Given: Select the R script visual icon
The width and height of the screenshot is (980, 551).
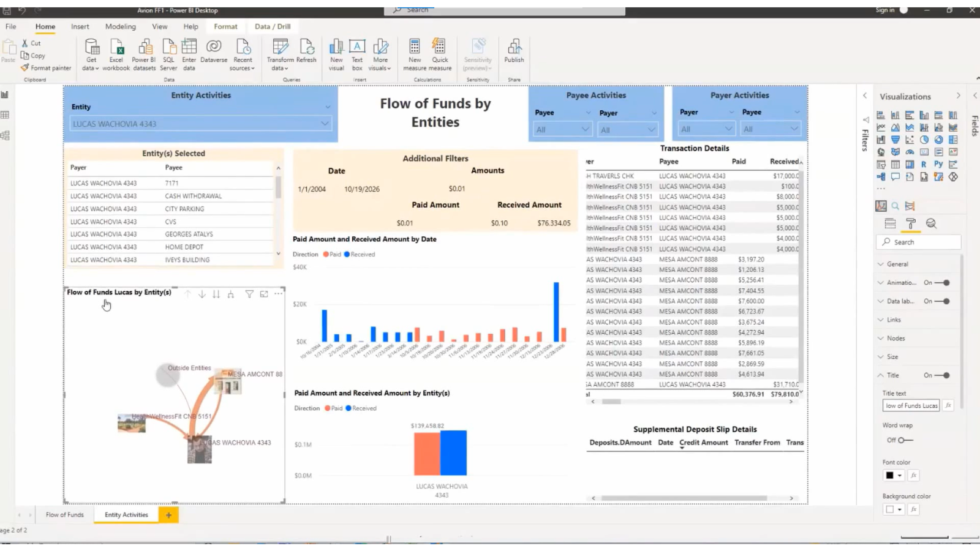Looking at the screenshot, I should [x=924, y=164].
